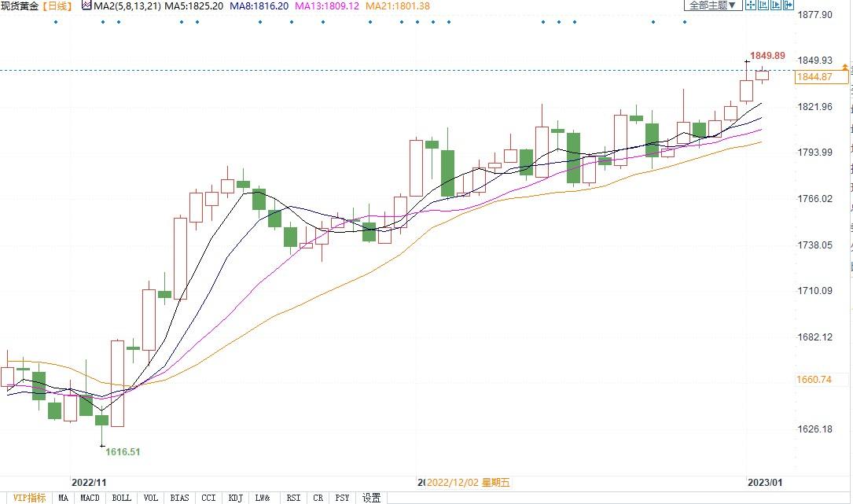
Task: Select the VOL indicator tab
Action: (151, 498)
